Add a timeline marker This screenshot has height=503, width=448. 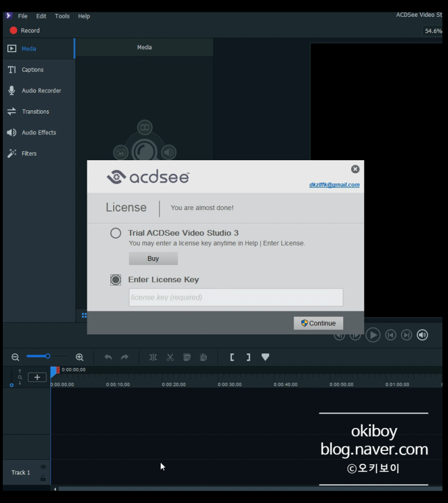coord(265,357)
